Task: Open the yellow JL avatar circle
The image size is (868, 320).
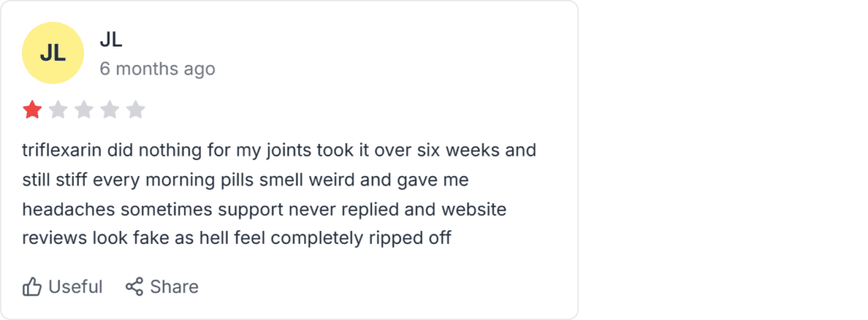Action: coord(53,53)
